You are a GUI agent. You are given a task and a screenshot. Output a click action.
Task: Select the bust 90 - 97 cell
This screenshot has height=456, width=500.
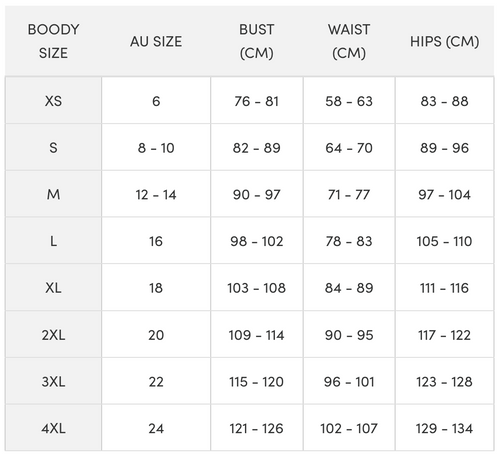pos(257,194)
